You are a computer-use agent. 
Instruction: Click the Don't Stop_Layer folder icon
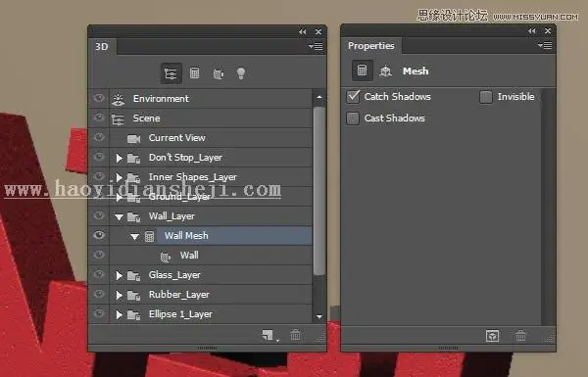133,159
